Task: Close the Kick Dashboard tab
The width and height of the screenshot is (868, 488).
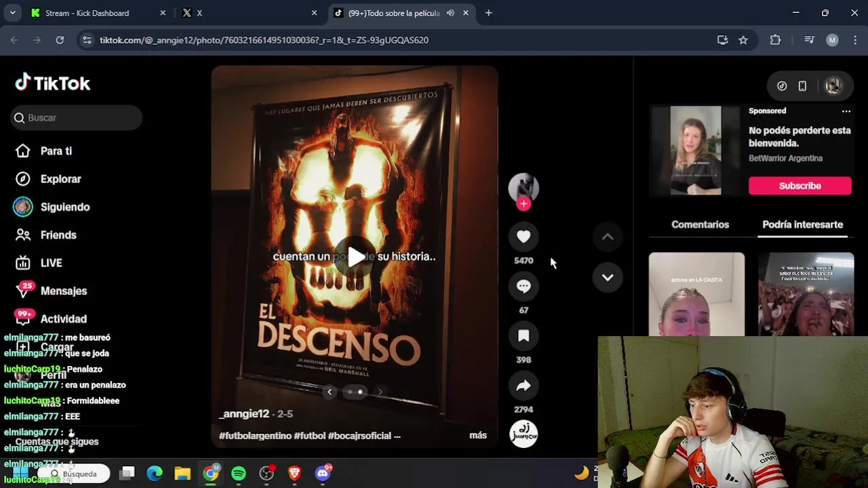Action: [163, 13]
